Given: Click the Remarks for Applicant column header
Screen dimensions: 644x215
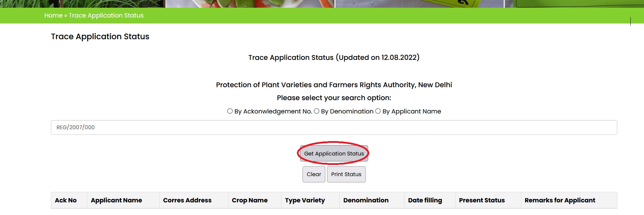Looking at the screenshot, I should click(x=560, y=200).
